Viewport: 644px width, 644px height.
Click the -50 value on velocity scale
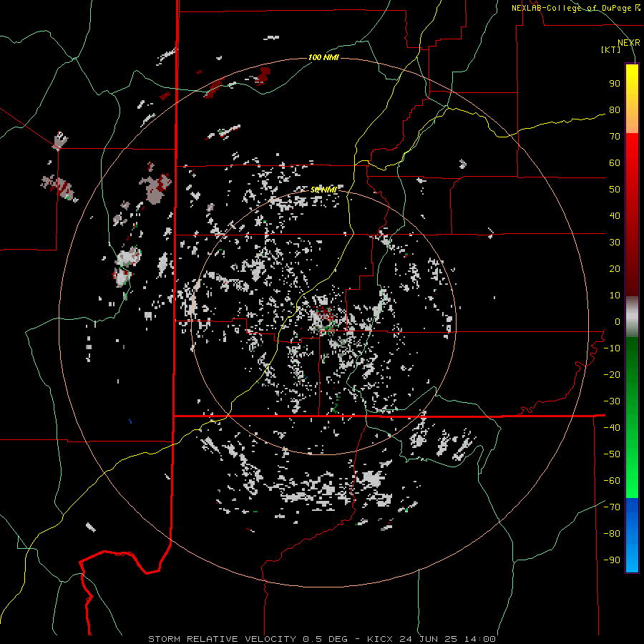[x=612, y=454]
